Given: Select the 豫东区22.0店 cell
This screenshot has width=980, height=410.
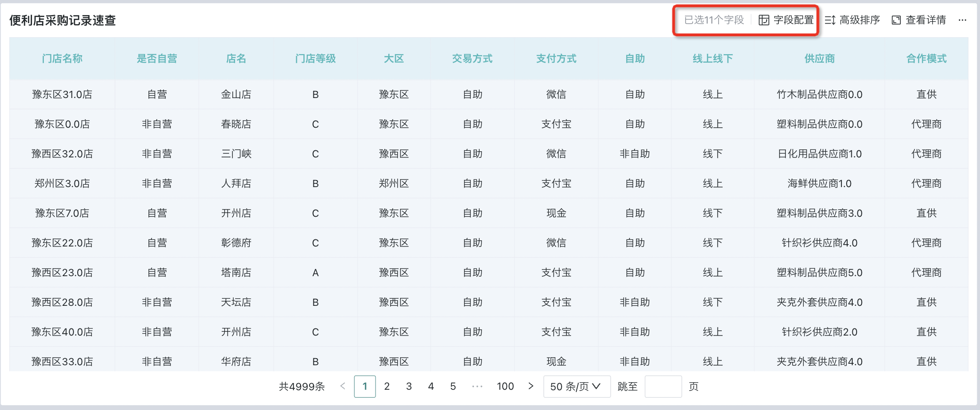Looking at the screenshot, I should coord(62,243).
